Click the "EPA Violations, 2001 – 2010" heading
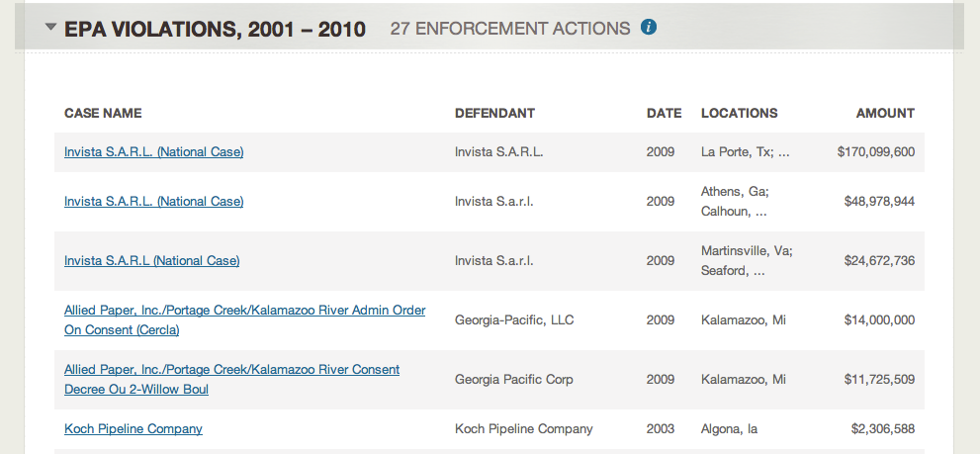 coord(215,29)
